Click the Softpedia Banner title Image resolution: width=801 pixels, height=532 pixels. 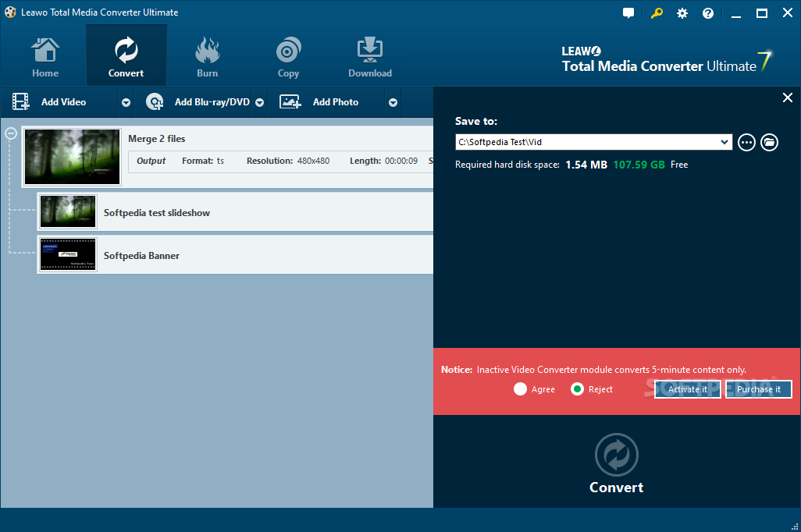click(141, 256)
